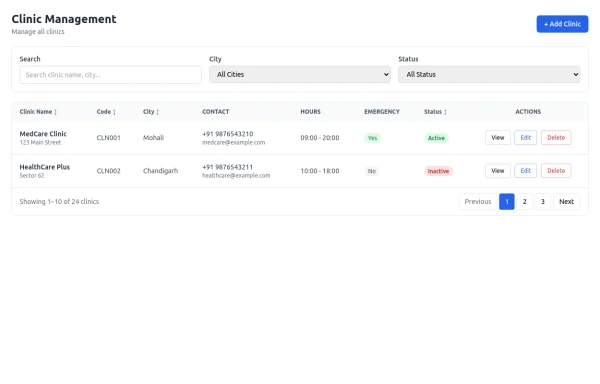This screenshot has height=384, width=600.
Task: Click the Add Clinic button
Action: pos(562,24)
